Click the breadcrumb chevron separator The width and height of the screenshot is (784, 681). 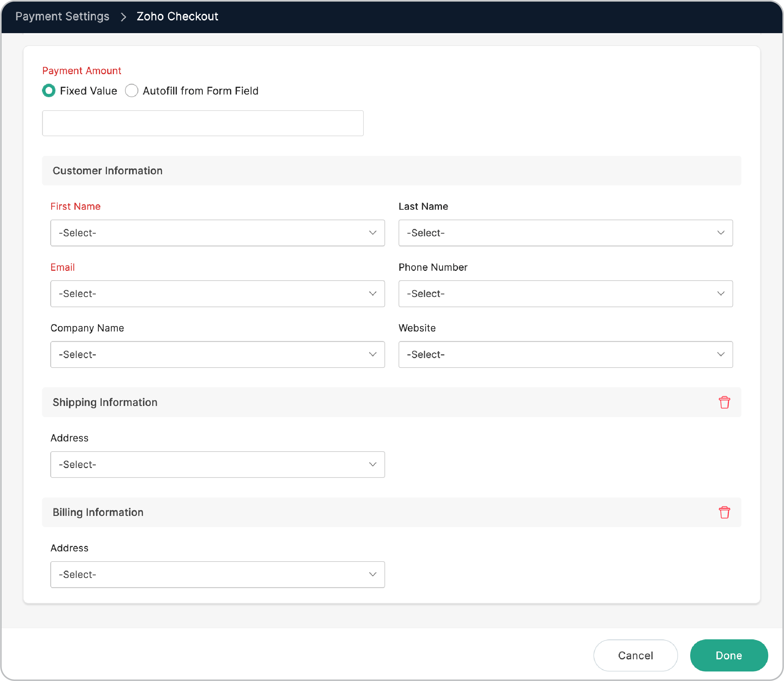[123, 17]
